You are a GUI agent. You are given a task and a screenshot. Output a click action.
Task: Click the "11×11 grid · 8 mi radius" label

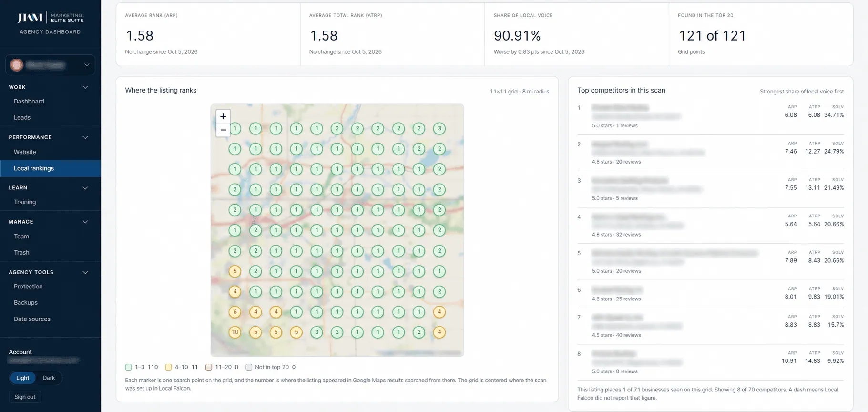pyautogui.click(x=520, y=92)
